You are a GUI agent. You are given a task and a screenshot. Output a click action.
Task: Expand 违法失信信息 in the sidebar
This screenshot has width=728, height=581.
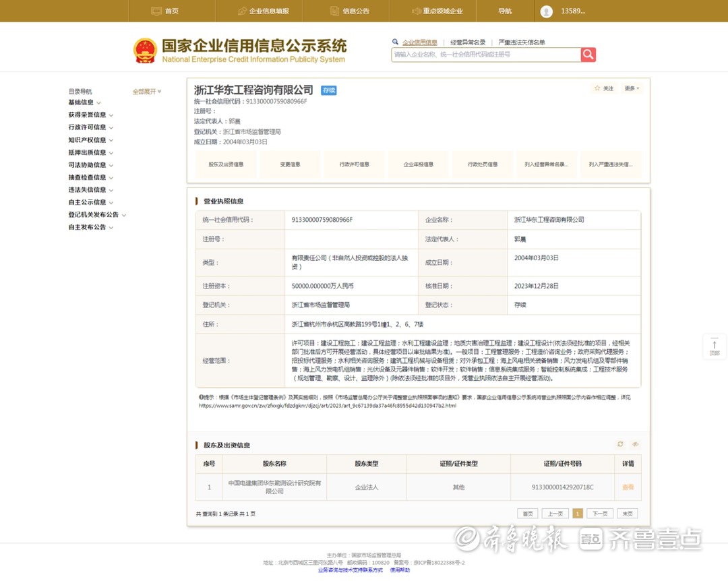90,190
